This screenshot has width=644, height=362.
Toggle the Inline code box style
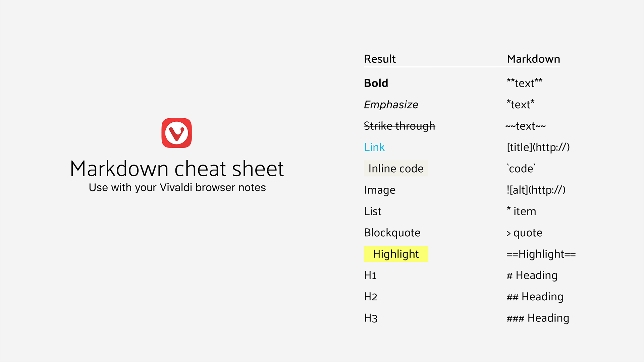[x=396, y=168]
